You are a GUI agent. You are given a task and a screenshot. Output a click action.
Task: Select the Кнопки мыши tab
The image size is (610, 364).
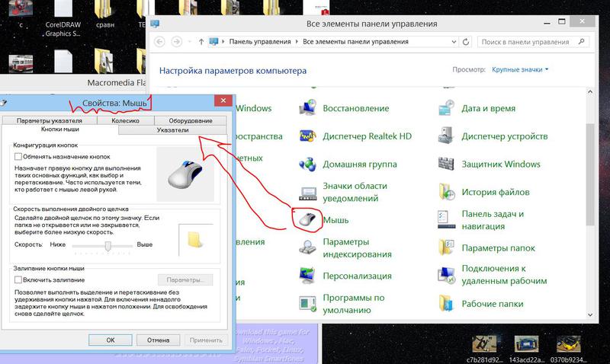pyautogui.click(x=60, y=129)
